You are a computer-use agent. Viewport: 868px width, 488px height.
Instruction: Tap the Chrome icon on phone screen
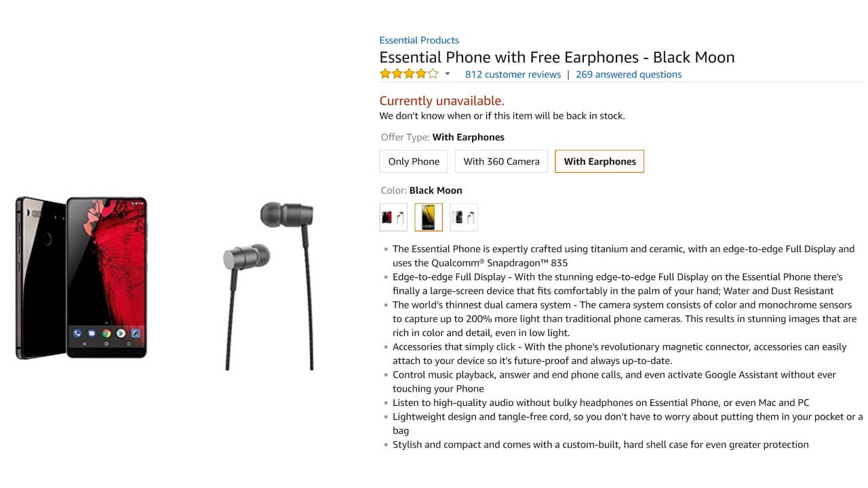pos(106,333)
